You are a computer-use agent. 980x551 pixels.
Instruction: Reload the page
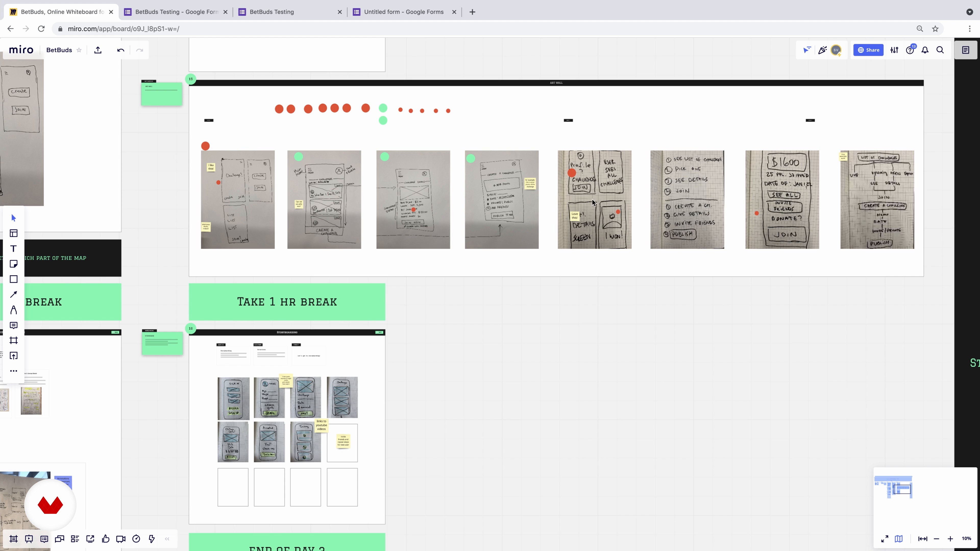[41, 29]
